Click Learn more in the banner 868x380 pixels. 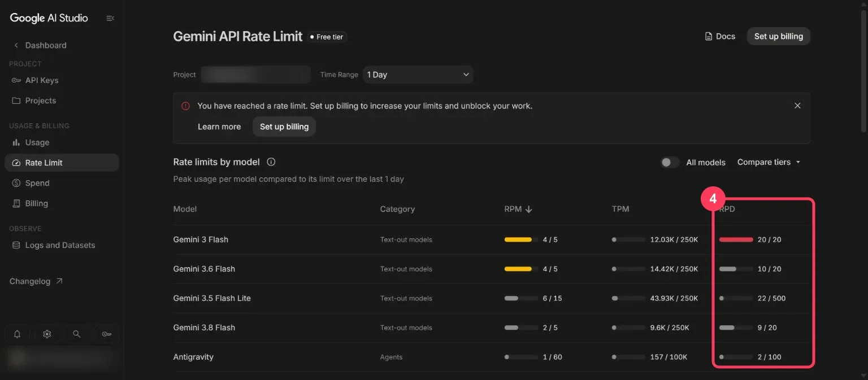219,126
